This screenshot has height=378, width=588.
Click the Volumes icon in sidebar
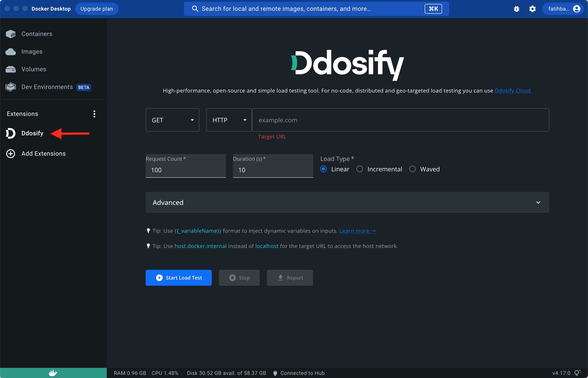point(10,69)
